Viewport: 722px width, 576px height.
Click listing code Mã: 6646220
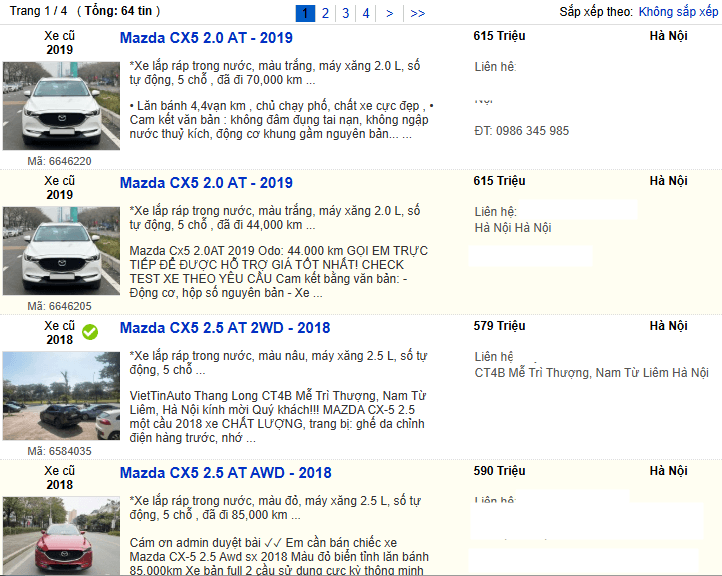click(x=59, y=161)
